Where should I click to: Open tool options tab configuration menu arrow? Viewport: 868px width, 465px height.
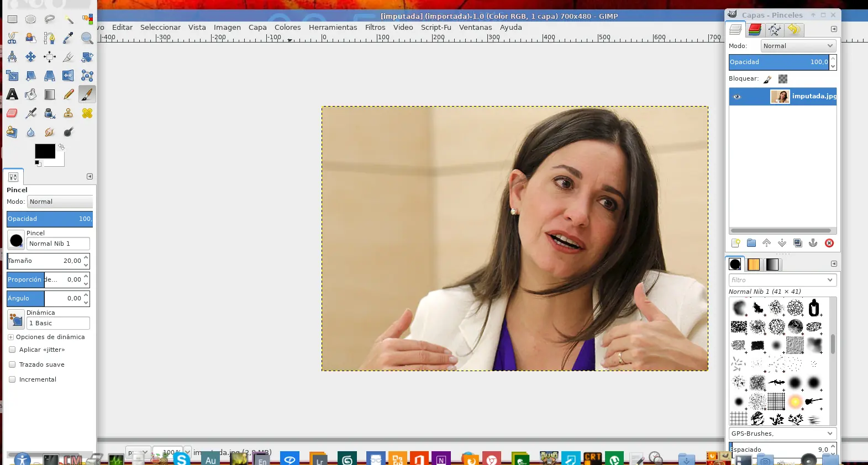[90, 177]
